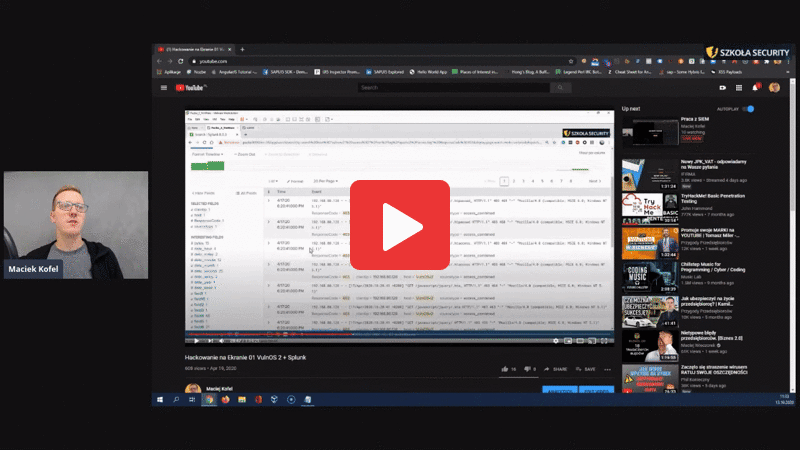Open the YouTube notifications bell
Viewport: 800px width, 450px height.
click(756, 88)
